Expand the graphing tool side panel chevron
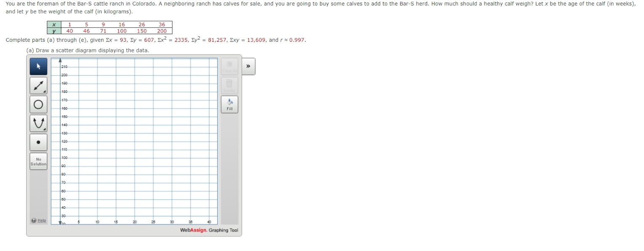The width and height of the screenshot is (644, 251). 248,66
